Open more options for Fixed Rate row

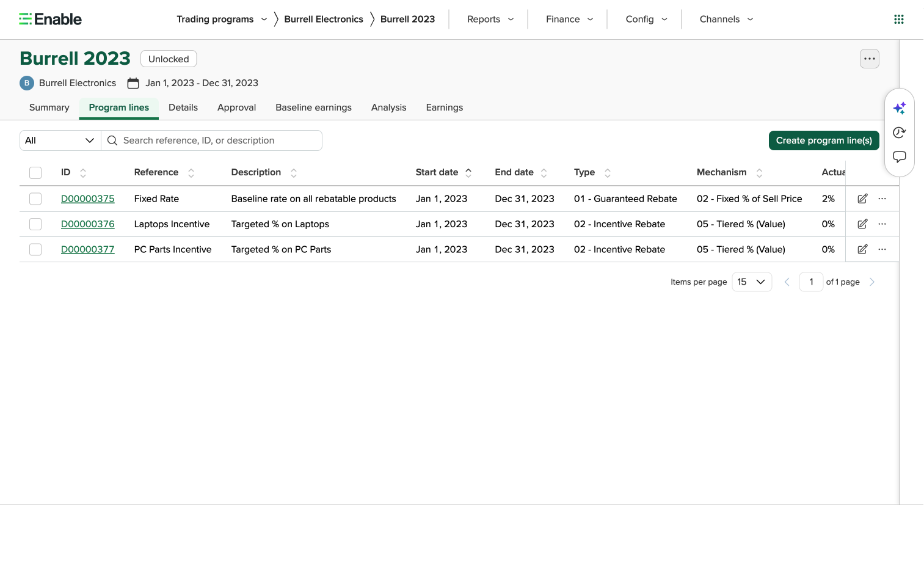882,199
